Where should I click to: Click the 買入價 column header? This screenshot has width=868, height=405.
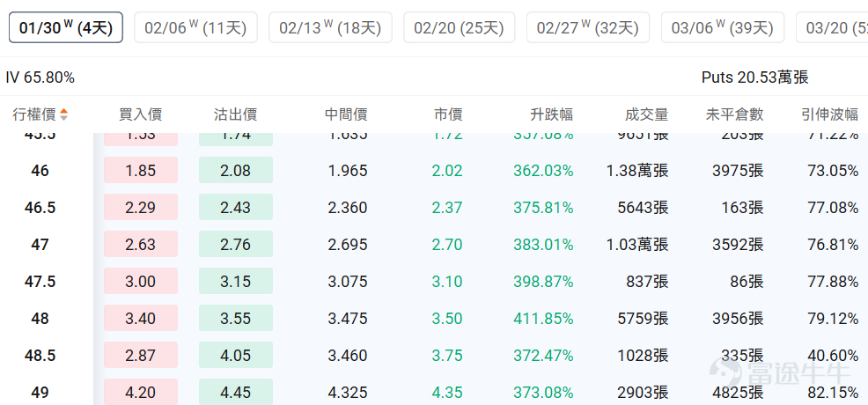140,114
